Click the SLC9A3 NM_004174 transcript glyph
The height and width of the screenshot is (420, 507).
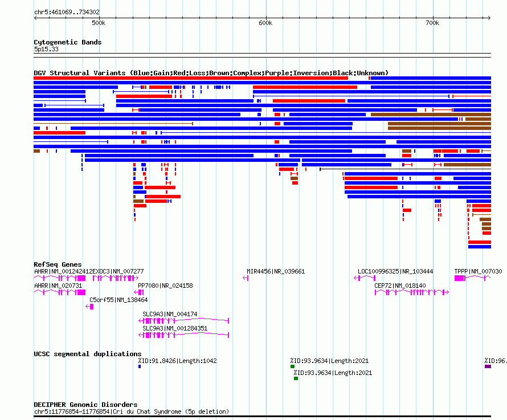click(183, 321)
